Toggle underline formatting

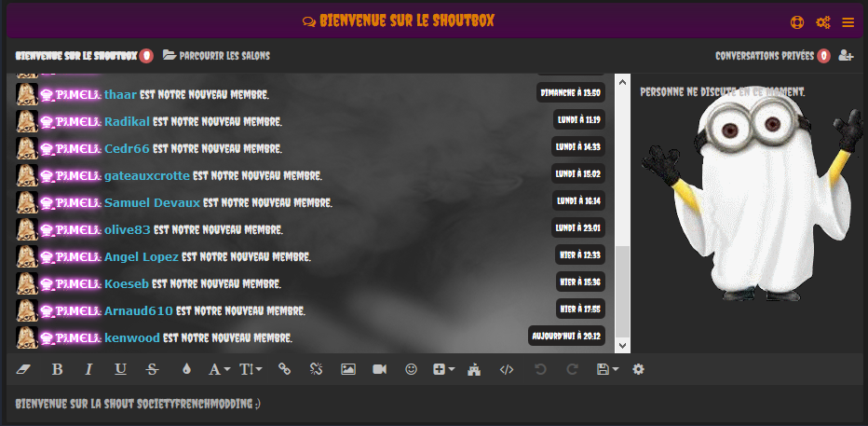tap(121, 369)
